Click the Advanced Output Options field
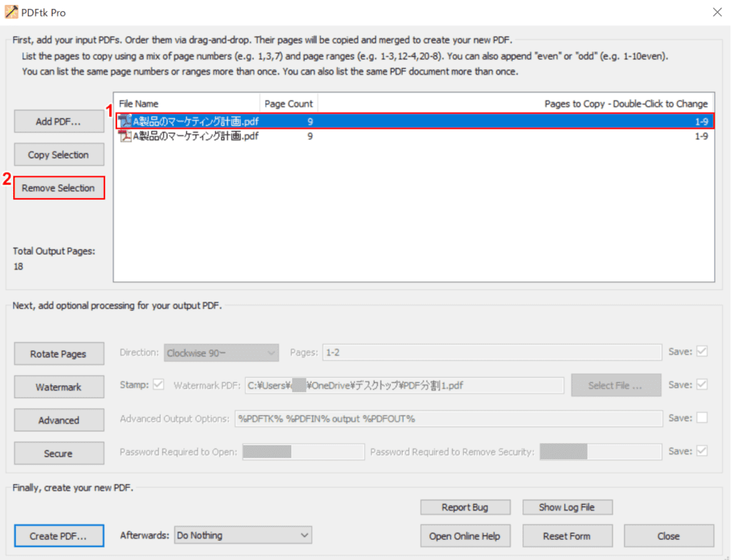 (449, 419)
